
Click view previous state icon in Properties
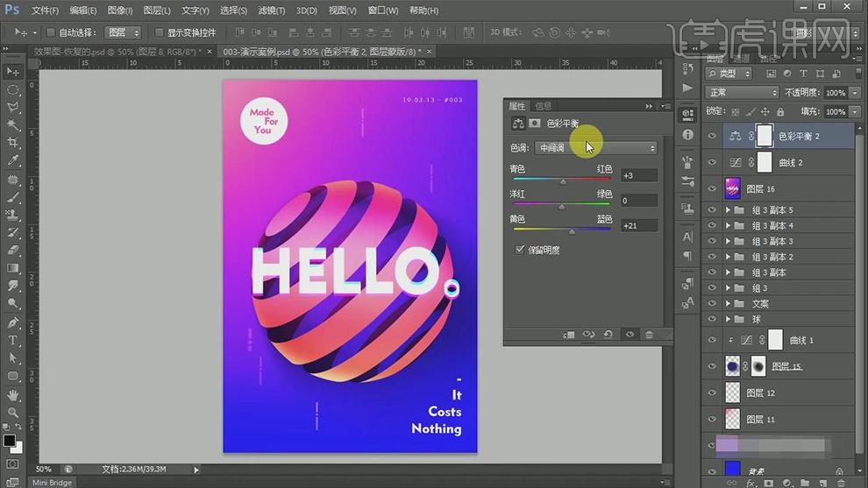tap(588, 334)
